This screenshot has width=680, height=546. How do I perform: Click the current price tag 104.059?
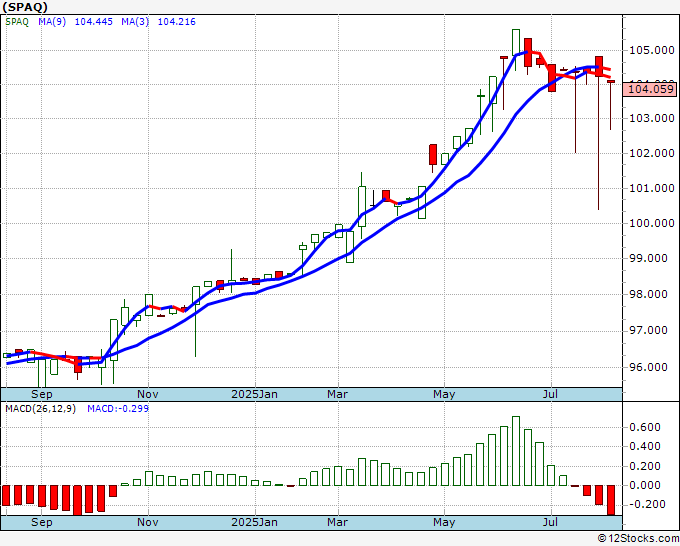tap(651, 89)
